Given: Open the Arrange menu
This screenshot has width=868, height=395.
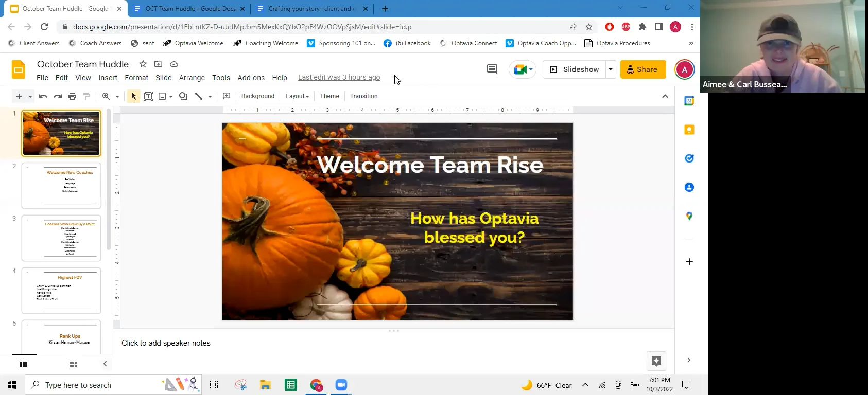Looking at the screenshot, I should [192, 78].
